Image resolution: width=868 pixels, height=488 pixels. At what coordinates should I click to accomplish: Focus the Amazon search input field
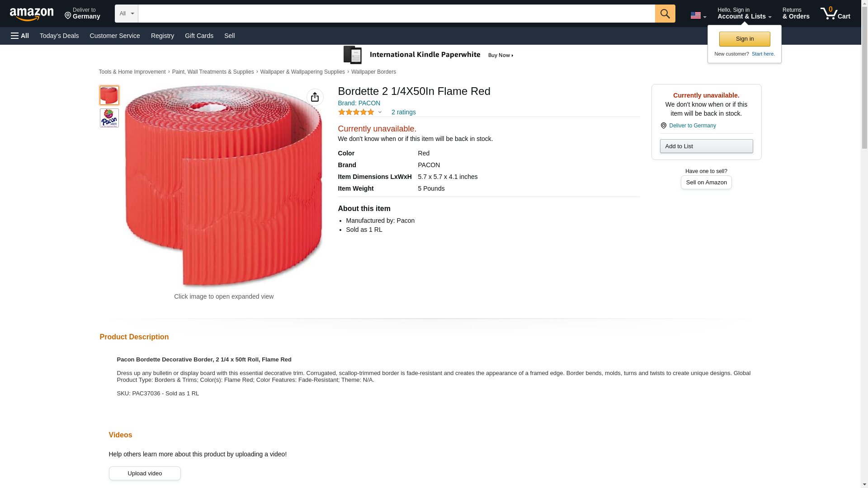click(x=396, y=14)
